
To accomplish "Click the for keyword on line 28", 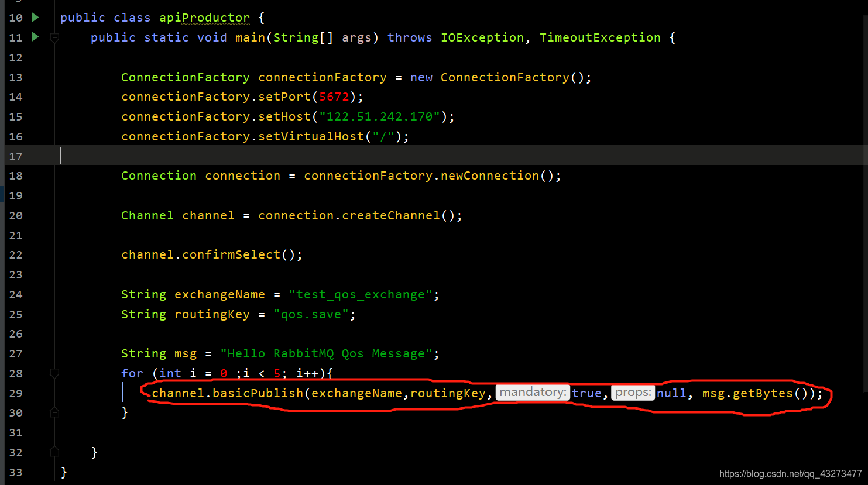I will point(132,373).
